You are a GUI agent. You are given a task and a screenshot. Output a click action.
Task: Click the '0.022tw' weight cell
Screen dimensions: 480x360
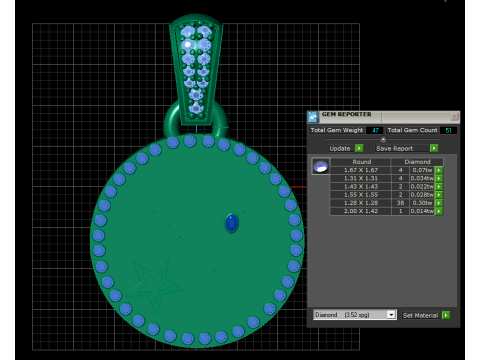pos(422,187)
